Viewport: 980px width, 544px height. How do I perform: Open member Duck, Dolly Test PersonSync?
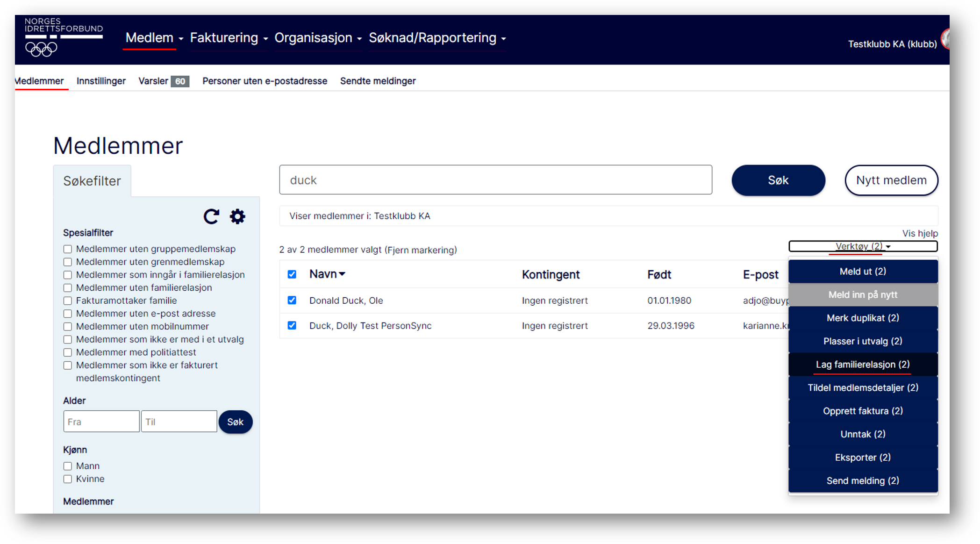click(x=370, y=326)
